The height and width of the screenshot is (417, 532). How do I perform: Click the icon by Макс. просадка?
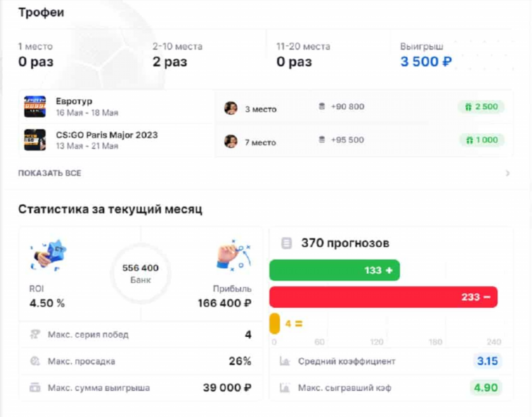[x=35, y=361]
